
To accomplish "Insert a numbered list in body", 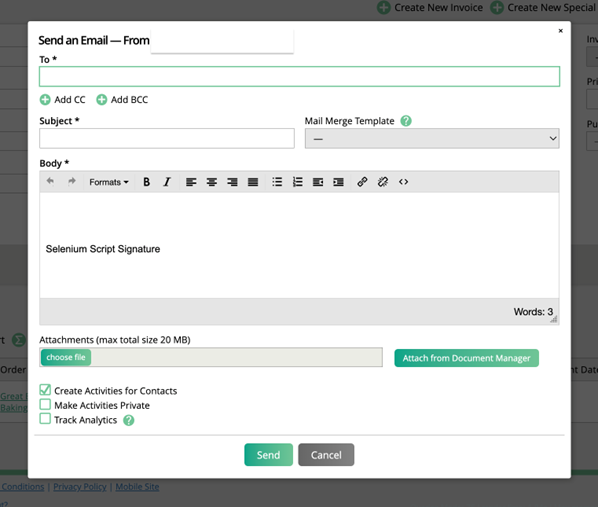I will 297,182.
